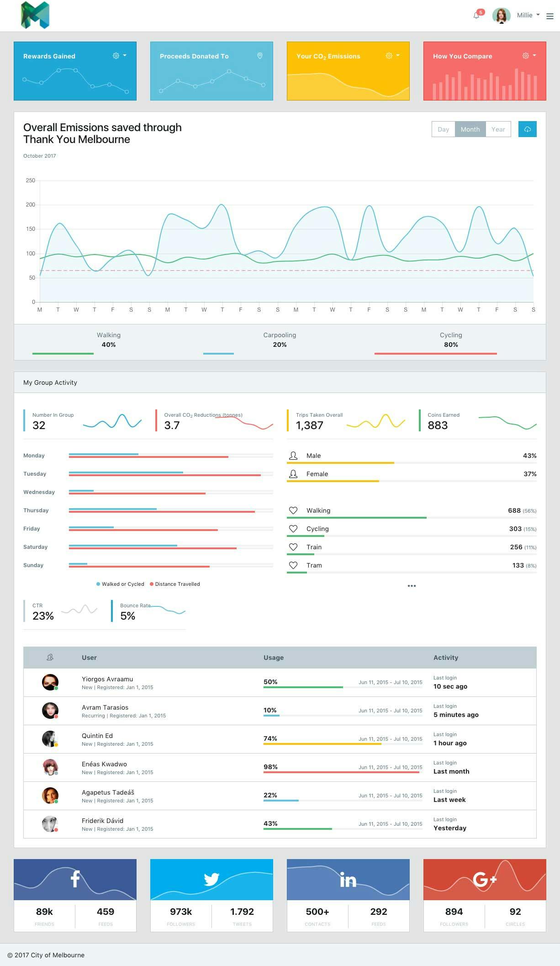The width and height of the screenshot is (560, 966).
Task: Click Quintin Ed's avatar
Action: click(50, 739)
